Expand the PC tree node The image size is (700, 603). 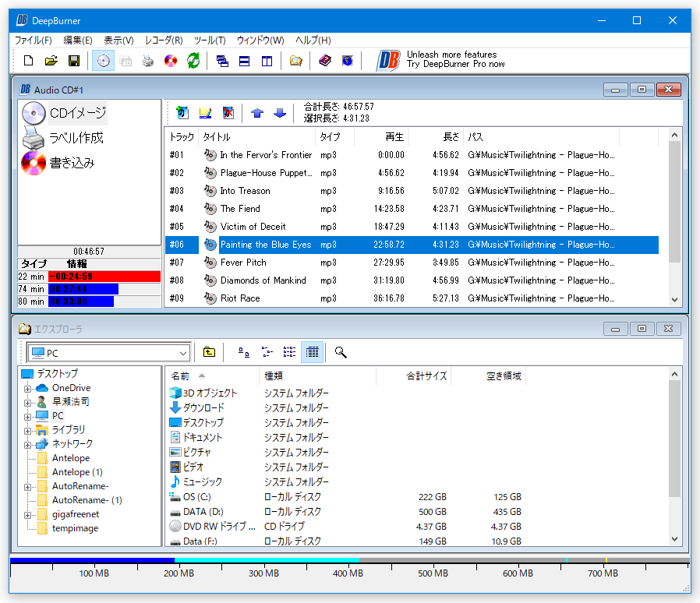[x=28, y=417]
